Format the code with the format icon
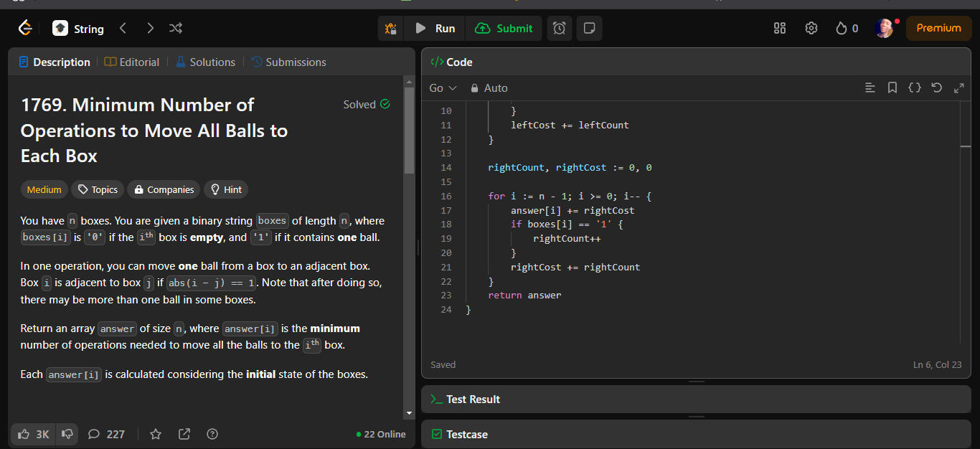980x449 pixels. pos(870,88)
